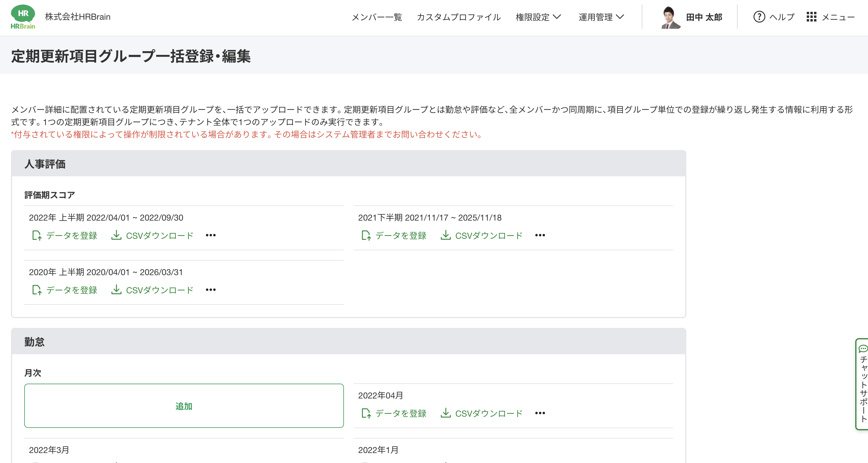Viewport: 868px width, 463px height.
Task: Open more options for 2022年 上半期
Action: 210,235
